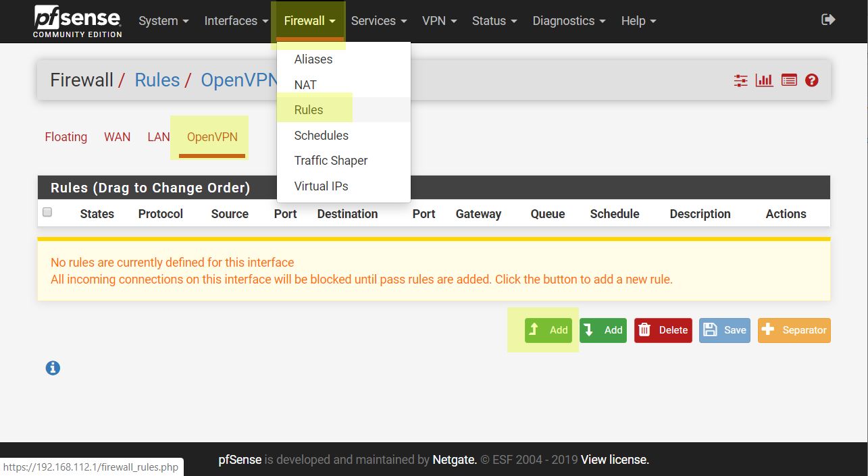Expand the System menu

[163, 21]
